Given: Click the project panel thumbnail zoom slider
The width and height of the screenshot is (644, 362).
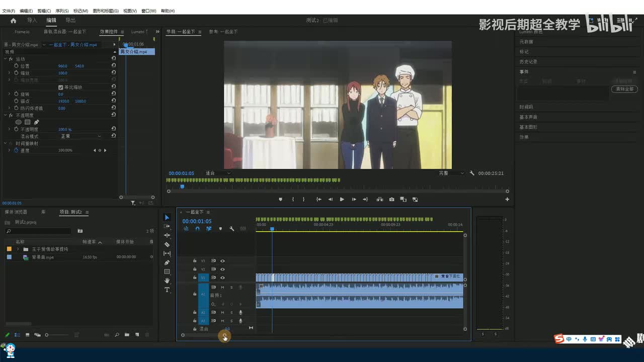Looking at the screenshot, I should click(x=47, y=335).
